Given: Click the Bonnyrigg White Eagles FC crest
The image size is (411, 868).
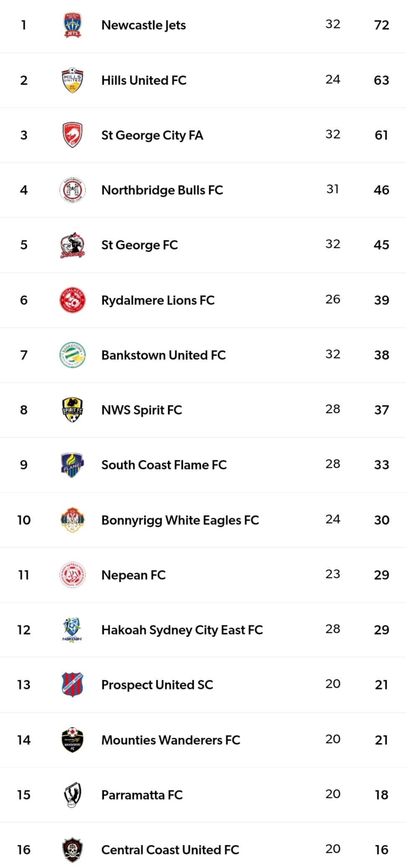Looking at the screenshot, I should tap(72, 520).
